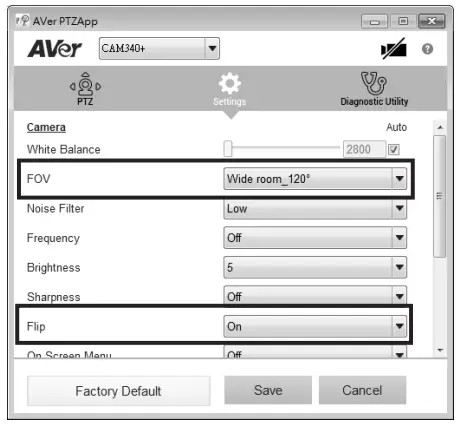This screenshot has width=458, height=429.
Task: Click the vertical scrollbar thumb
Action: [440, 196]
